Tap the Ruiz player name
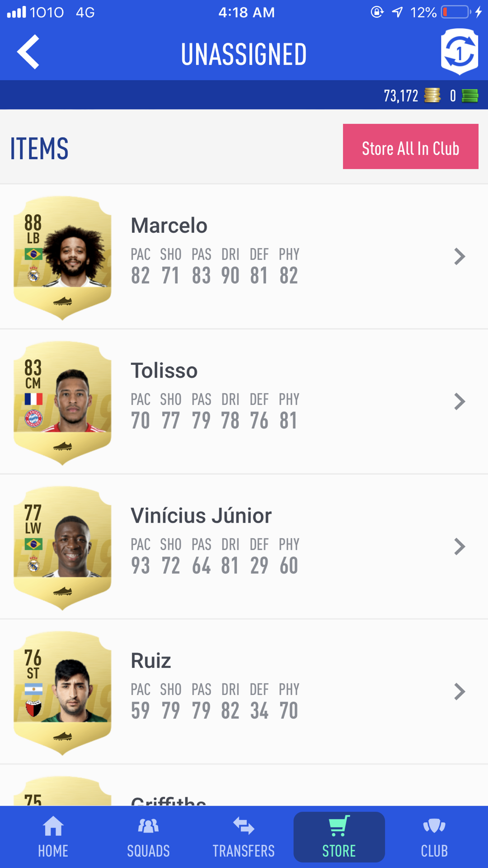 pyautogui.click(x=150, y=661)
